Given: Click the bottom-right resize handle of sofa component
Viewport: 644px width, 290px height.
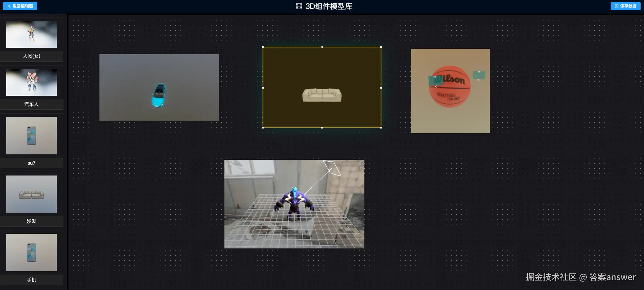Looking at the screenshot, I should (381, 127).
